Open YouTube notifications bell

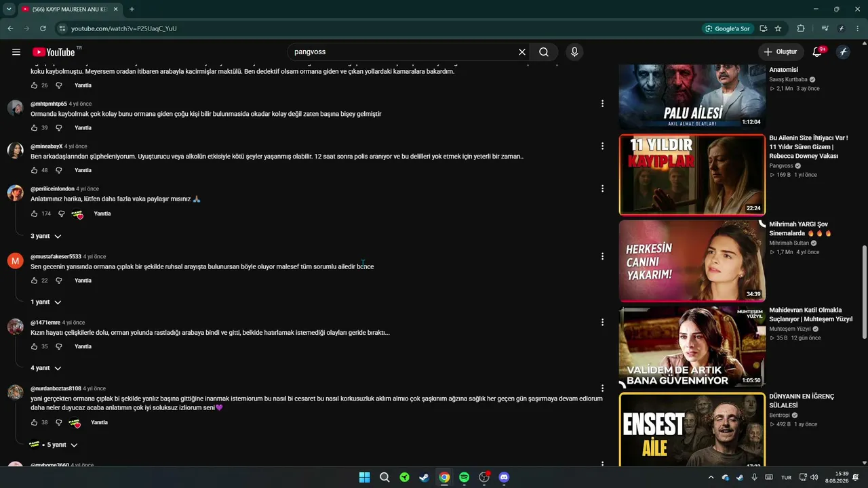817,52
